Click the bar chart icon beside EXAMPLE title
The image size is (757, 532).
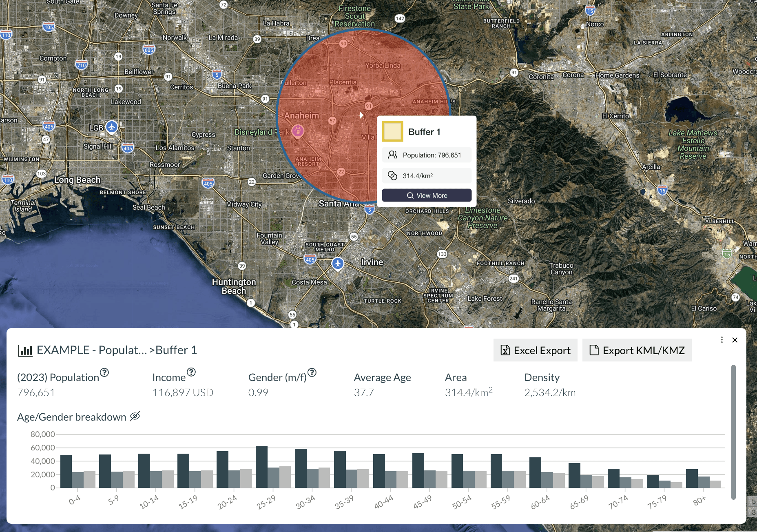[x=25, y=350]
